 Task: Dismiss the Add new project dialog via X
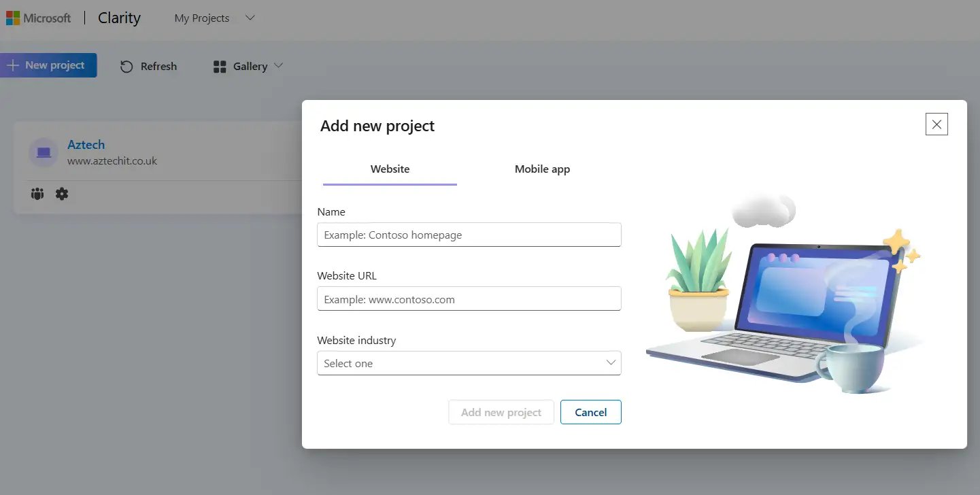[x=936, y=124]
